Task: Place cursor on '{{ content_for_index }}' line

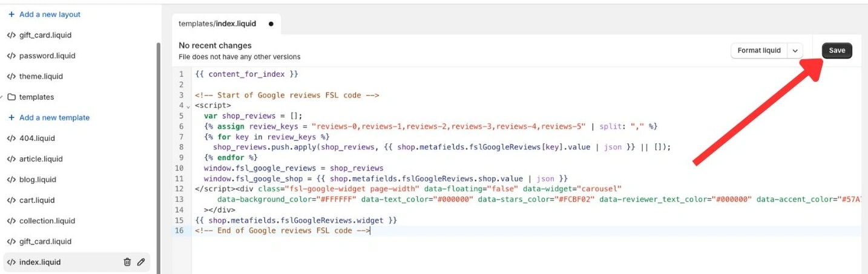Action: (247, 74)
